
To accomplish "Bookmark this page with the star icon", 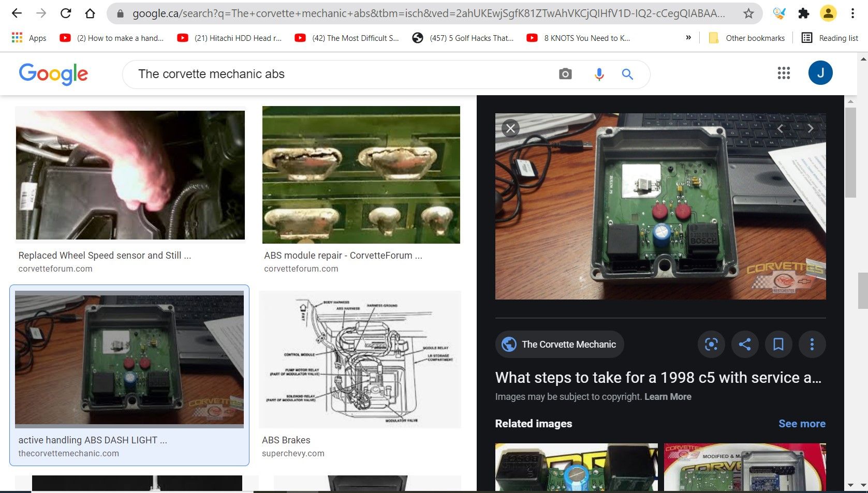I will [748, 13].
